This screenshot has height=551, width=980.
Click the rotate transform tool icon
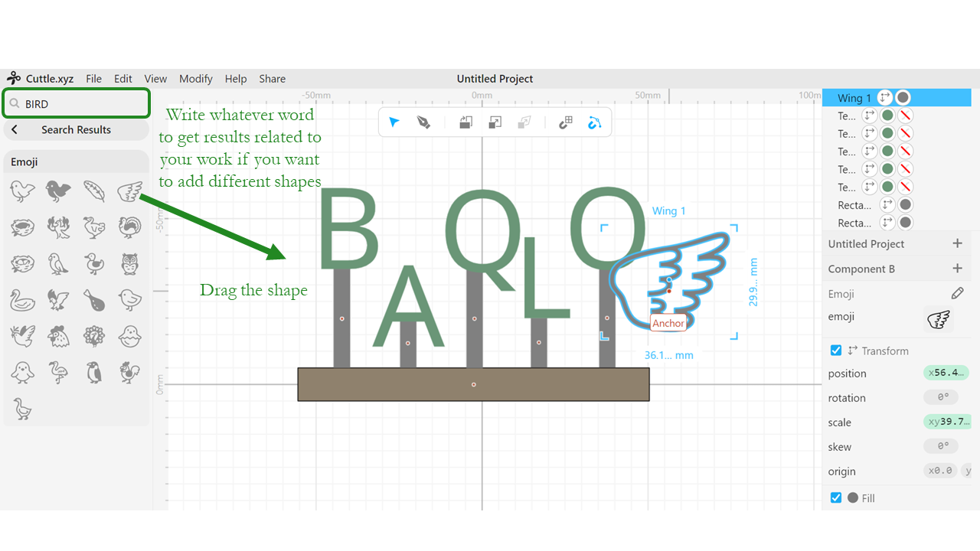click(465, 122)
